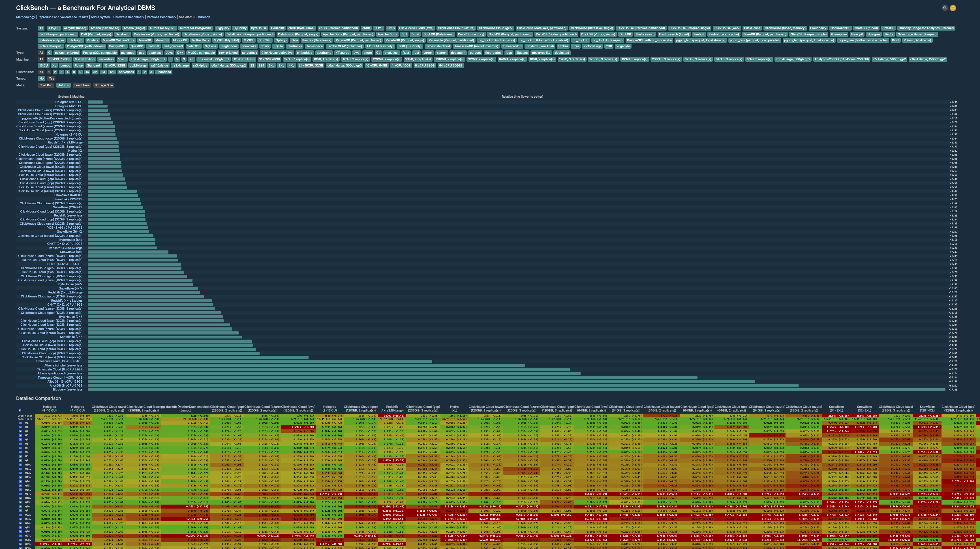Open the Methodology link
Viewport: 980px width, 549px height.
click(x=25, y=17)
